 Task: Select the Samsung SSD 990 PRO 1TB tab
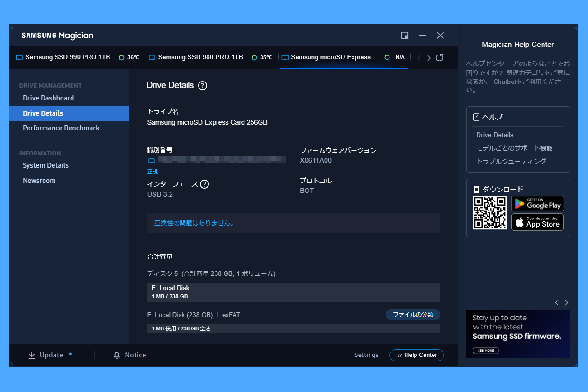tap(67, 57)
